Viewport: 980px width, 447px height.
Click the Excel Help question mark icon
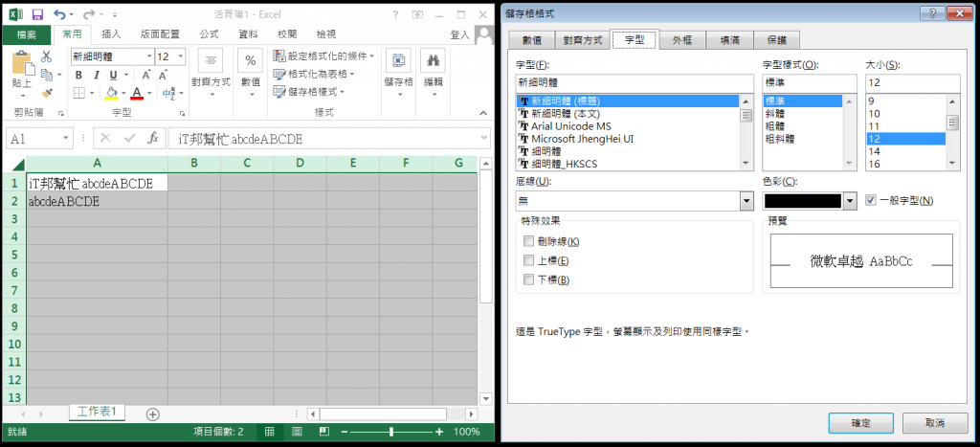point(395,14)
